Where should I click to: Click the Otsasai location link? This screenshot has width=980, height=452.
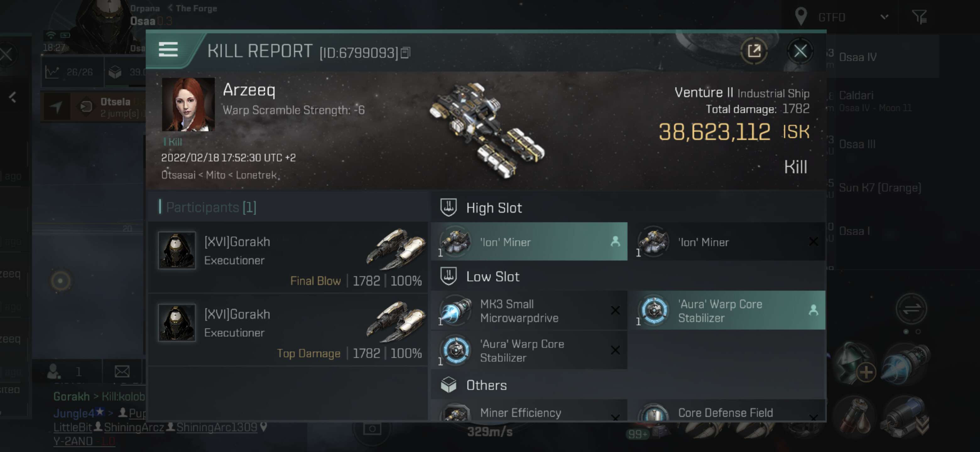(x=178, y=175)
